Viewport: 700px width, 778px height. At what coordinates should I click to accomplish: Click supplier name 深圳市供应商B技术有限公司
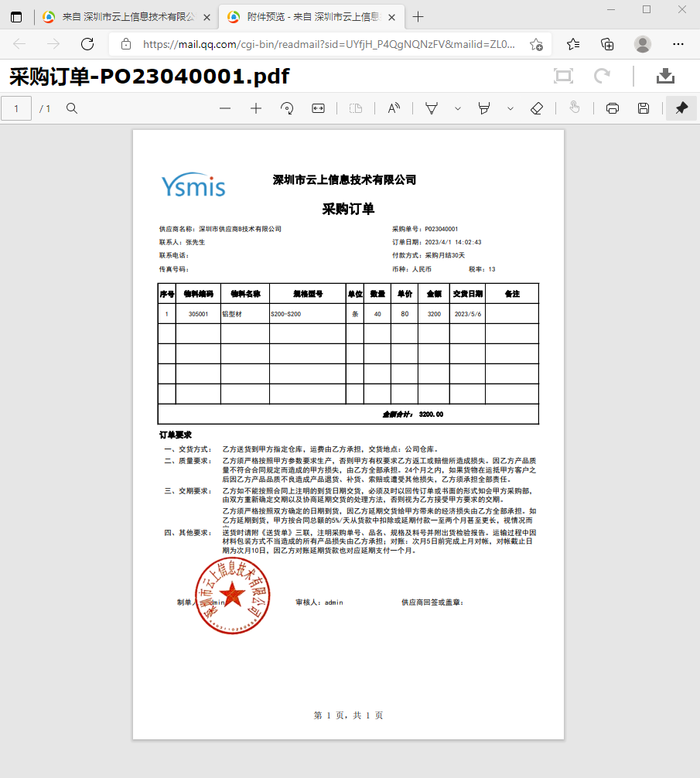click(x=240, y=229)
